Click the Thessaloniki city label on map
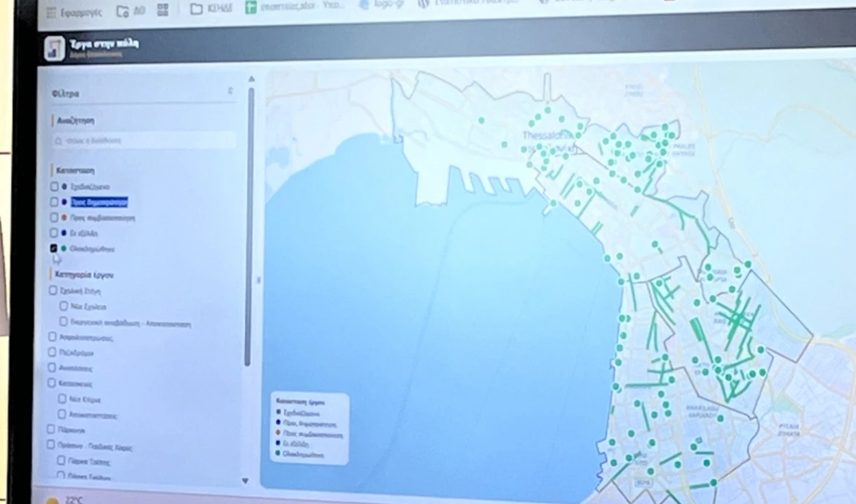 (547, 135)
